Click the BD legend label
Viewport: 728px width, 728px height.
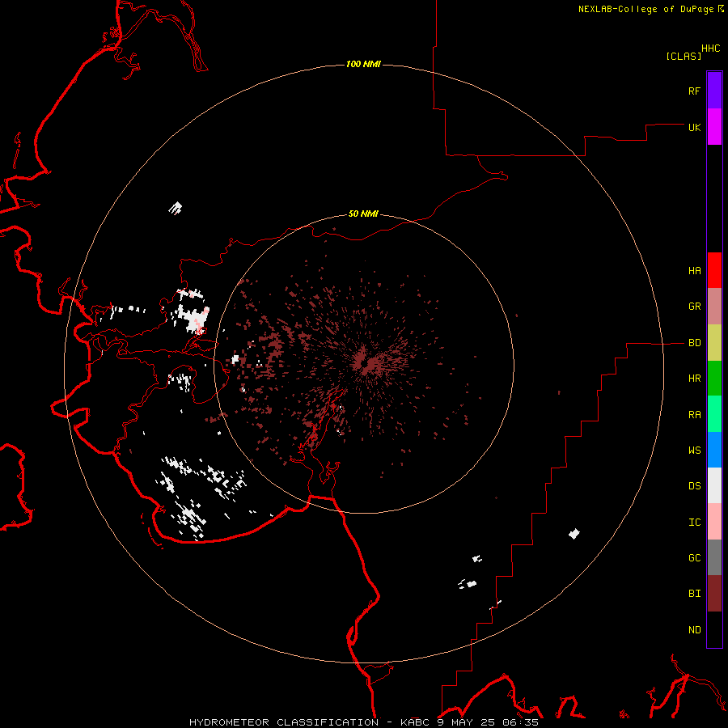click(x=694, y=343)
